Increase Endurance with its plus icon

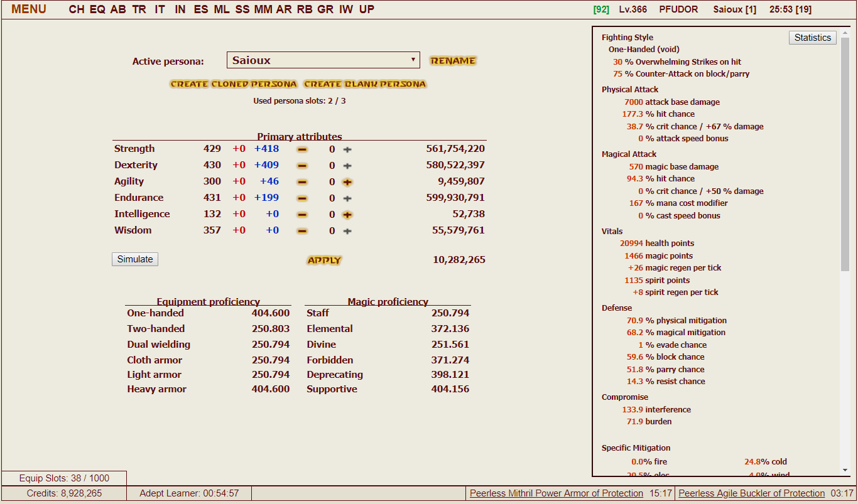coord(347,198)
